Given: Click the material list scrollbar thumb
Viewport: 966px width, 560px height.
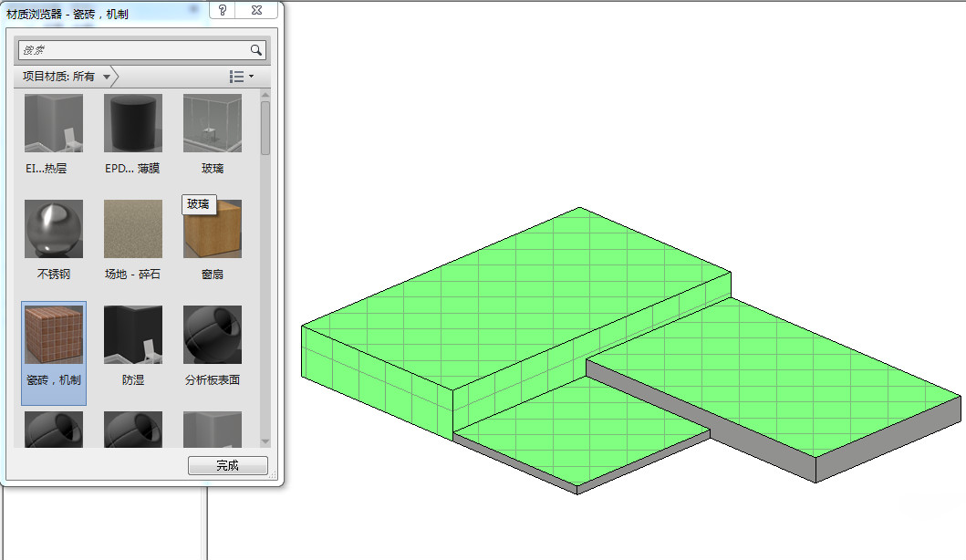Looking at the screenshot, I should (265, 128).
